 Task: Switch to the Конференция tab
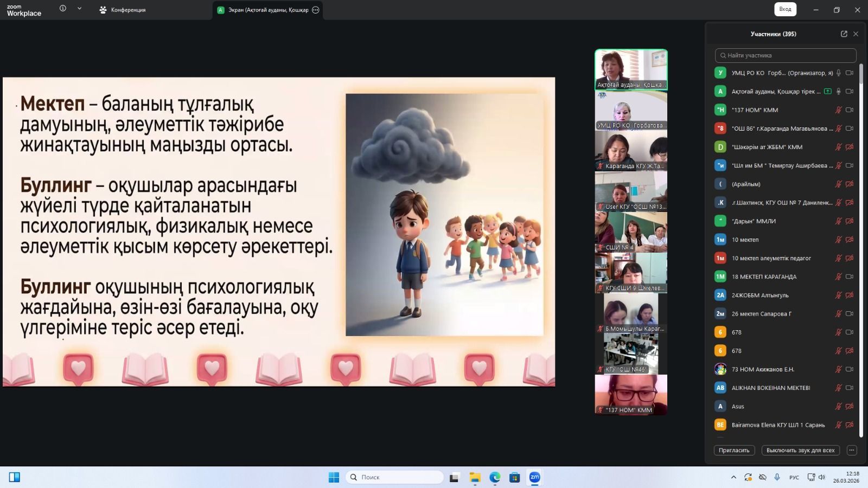tap(123, 10)
